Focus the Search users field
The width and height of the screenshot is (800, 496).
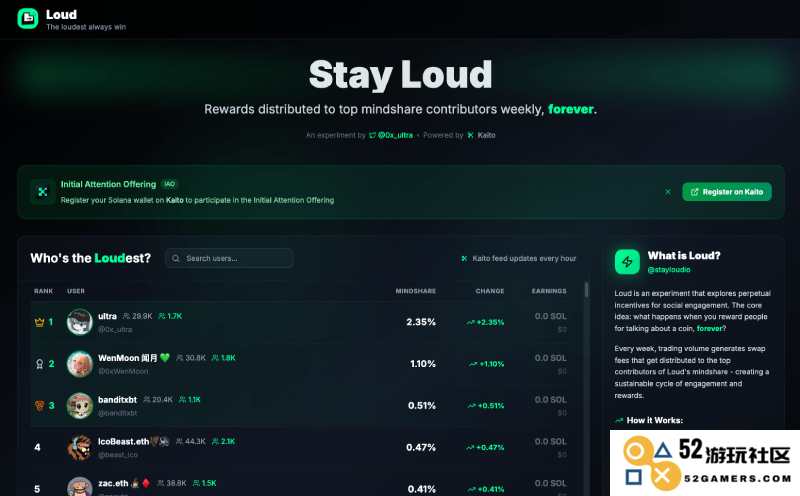coord(229,258)
